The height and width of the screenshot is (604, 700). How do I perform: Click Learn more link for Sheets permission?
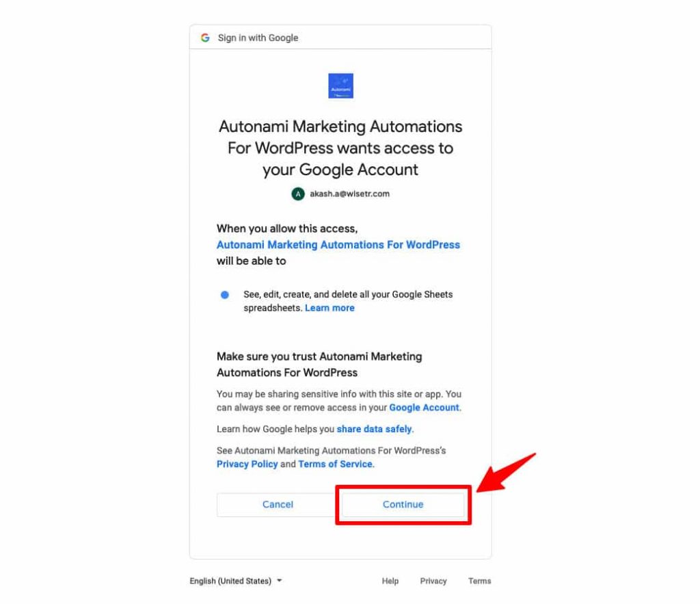tap(329, 308)
